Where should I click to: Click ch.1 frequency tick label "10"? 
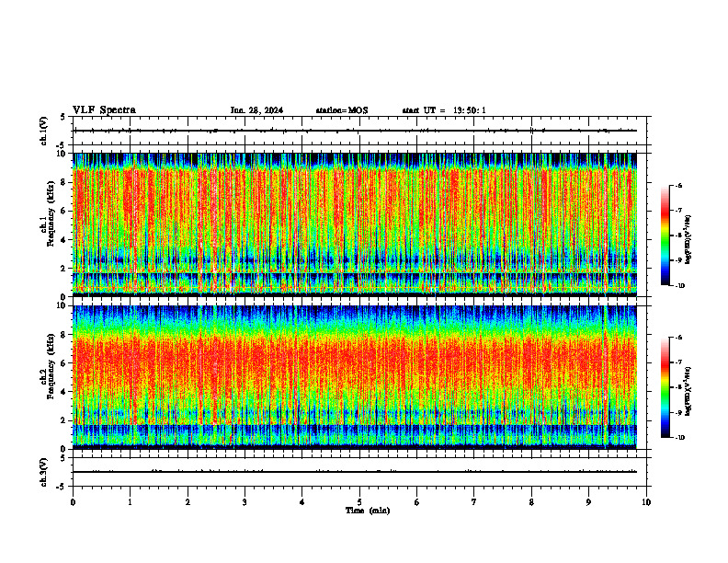pos(63,154)
